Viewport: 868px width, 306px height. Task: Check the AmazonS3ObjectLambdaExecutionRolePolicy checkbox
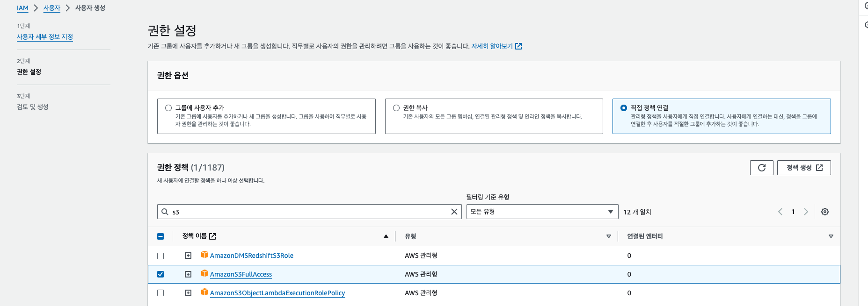[x=160, y=293]
